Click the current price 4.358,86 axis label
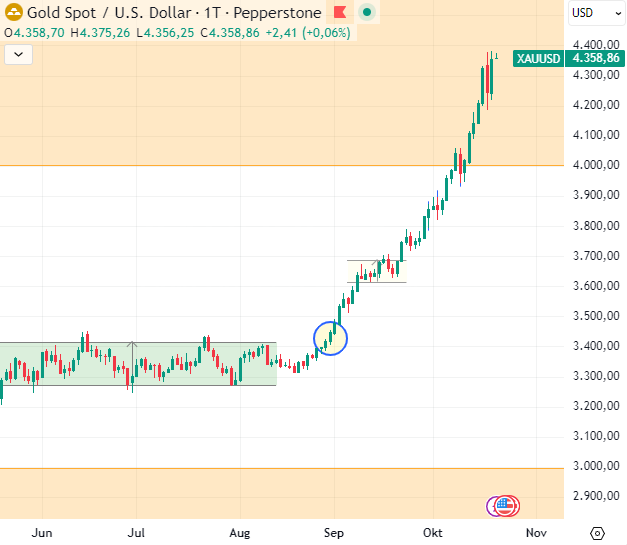Viewport: 627px width, 545px height. click(x=594, y=59)
